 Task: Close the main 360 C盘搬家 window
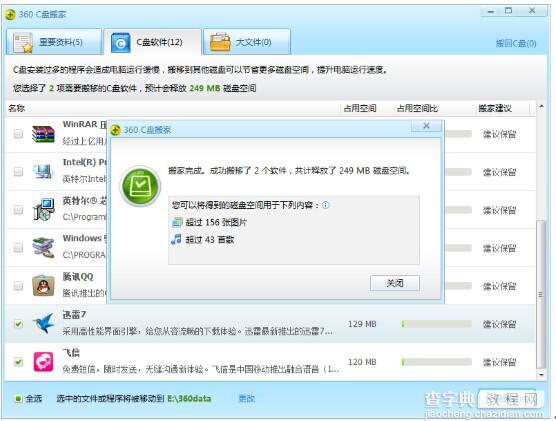[x=532, y=11]
